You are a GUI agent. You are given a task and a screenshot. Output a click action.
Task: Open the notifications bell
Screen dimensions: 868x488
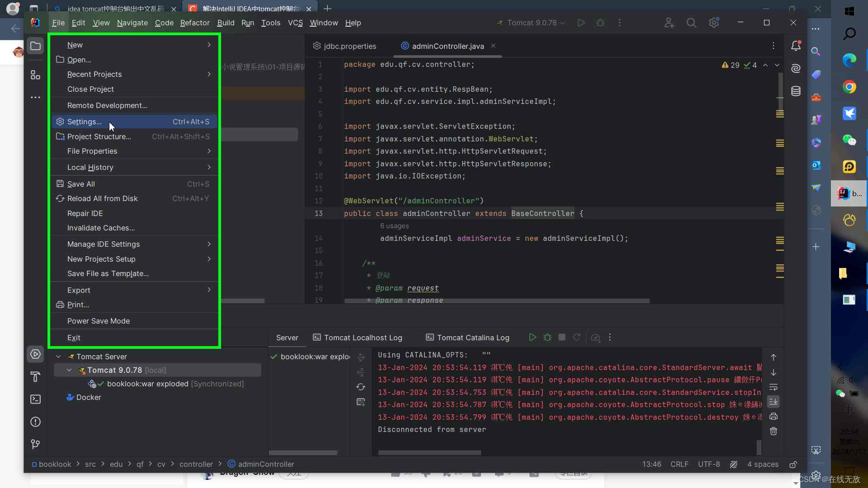797,46
